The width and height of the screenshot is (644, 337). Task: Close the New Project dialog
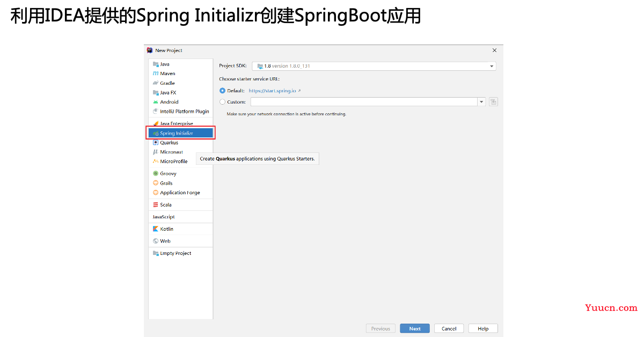[x=494, y=50]
